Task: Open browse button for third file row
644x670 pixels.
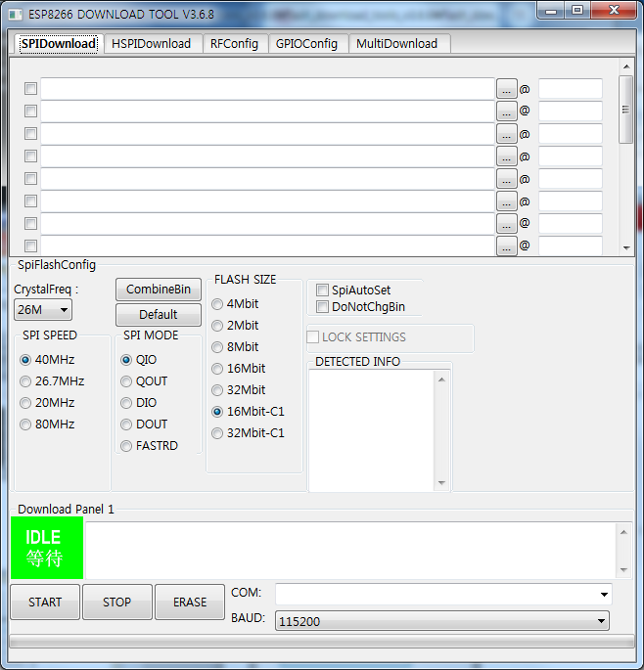Action: 507,134
